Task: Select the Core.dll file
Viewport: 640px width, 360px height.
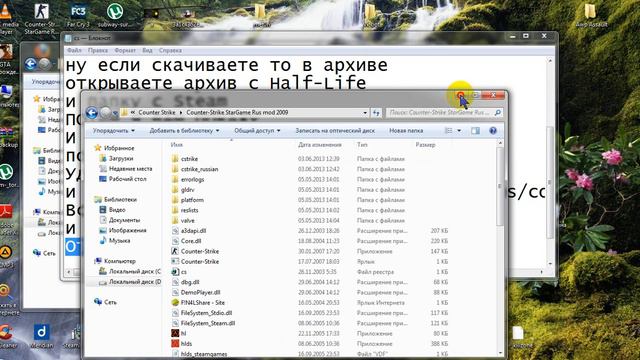Action: pyautogui.click(x=187, y=241)
